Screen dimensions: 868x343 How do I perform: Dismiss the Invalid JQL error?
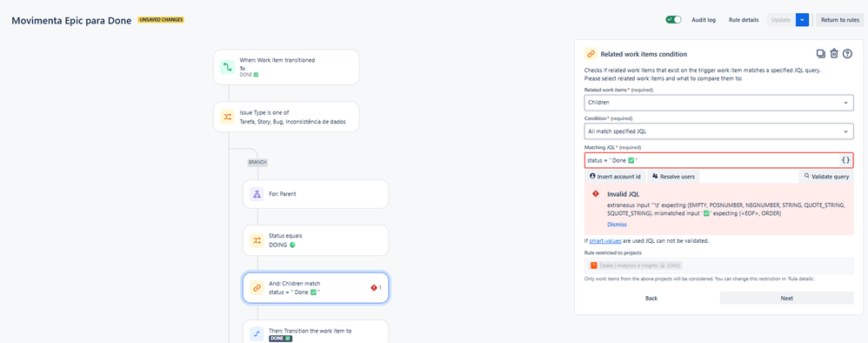coord(617,225)
